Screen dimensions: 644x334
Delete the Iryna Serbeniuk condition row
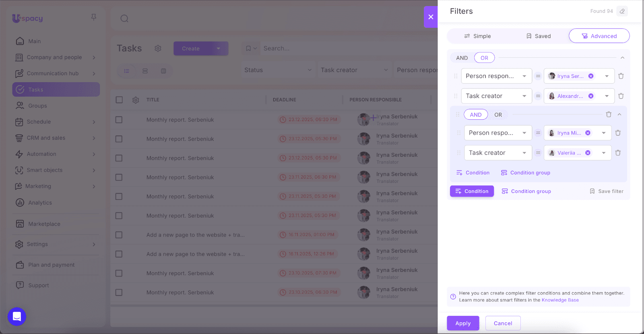[x=621, y=76]
